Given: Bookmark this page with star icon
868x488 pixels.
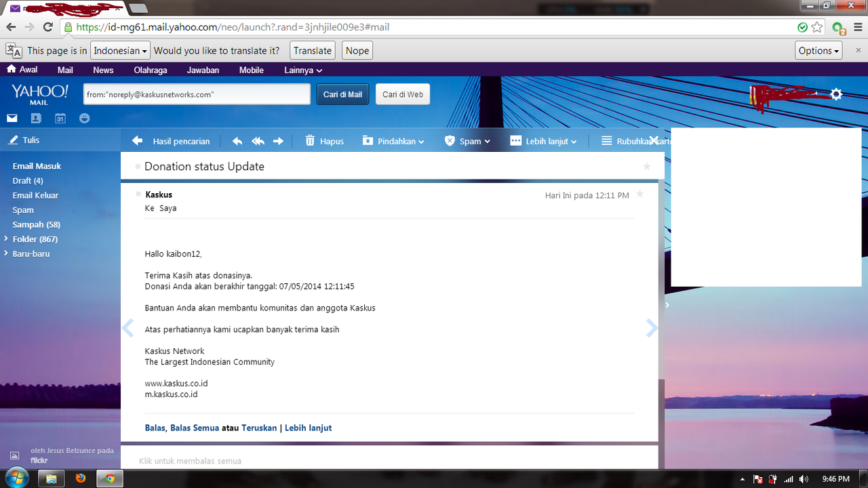Looking at the screenshot, I should (817, 27).
